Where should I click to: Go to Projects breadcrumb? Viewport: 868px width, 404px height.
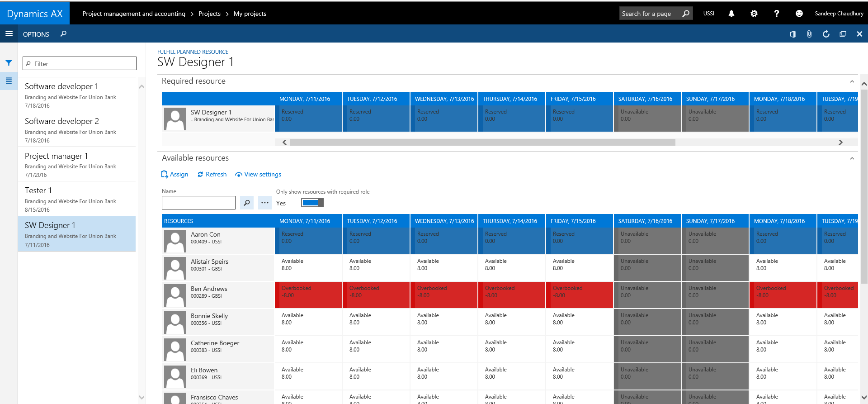tap(209, 14)
